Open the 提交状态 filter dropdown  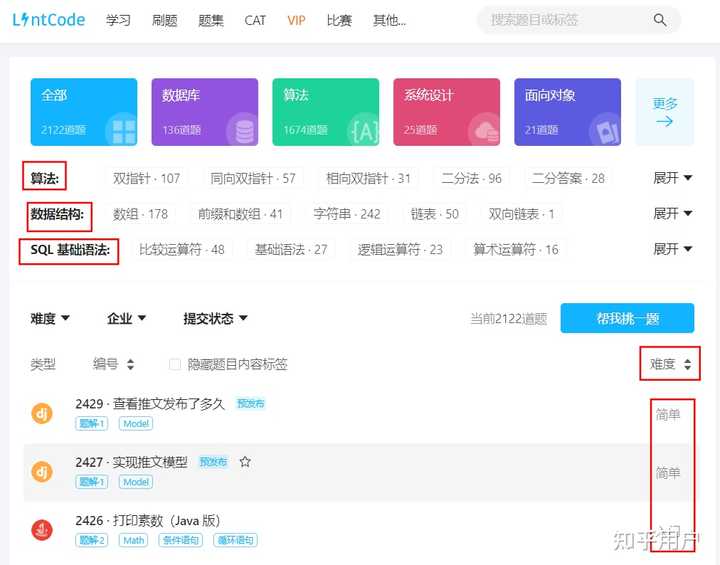[215, 318]
